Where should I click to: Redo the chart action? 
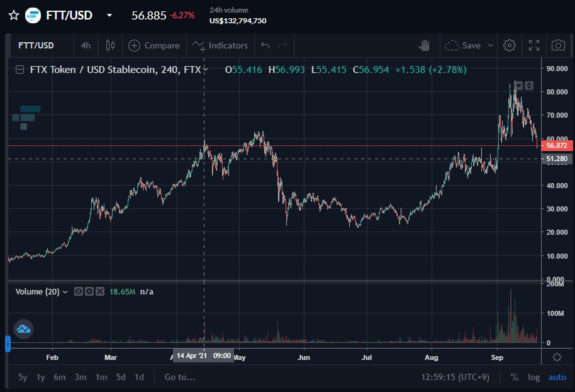[x=282, y=45]
